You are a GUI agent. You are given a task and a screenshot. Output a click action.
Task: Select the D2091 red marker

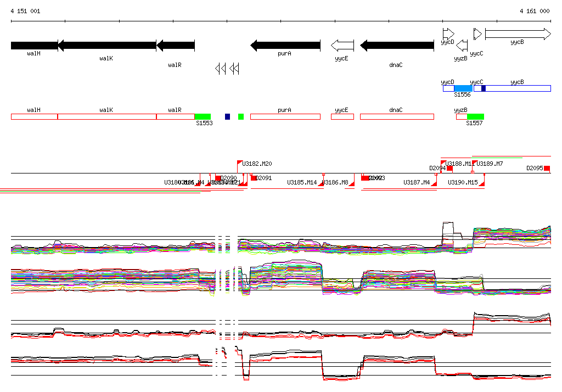pyautogui.click(x=254, y=178)
